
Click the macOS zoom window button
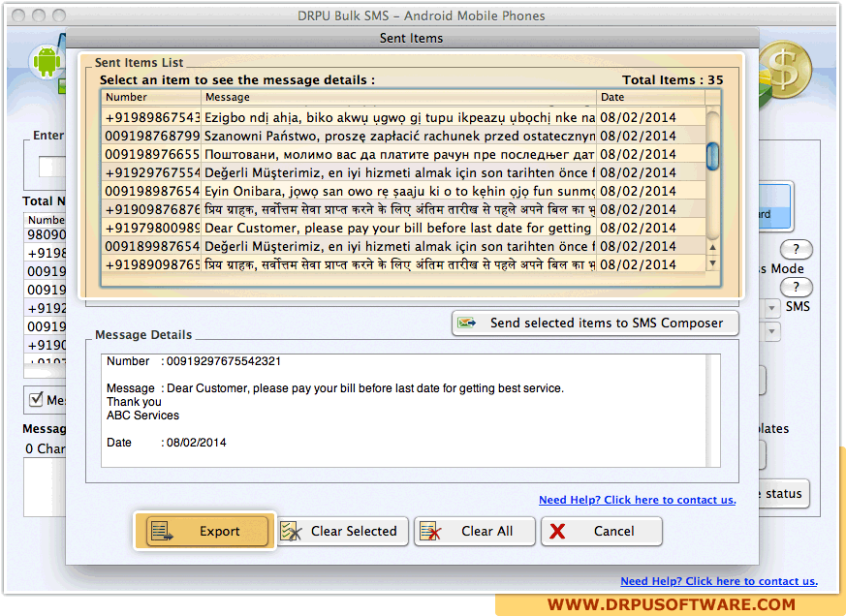pyautogui.click(x=59, y=15)
